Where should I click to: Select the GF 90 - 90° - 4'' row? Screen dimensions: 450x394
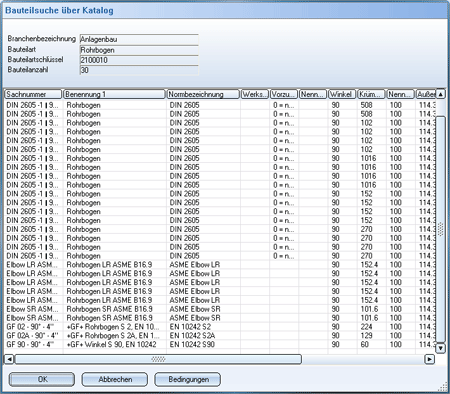[220, 344]
